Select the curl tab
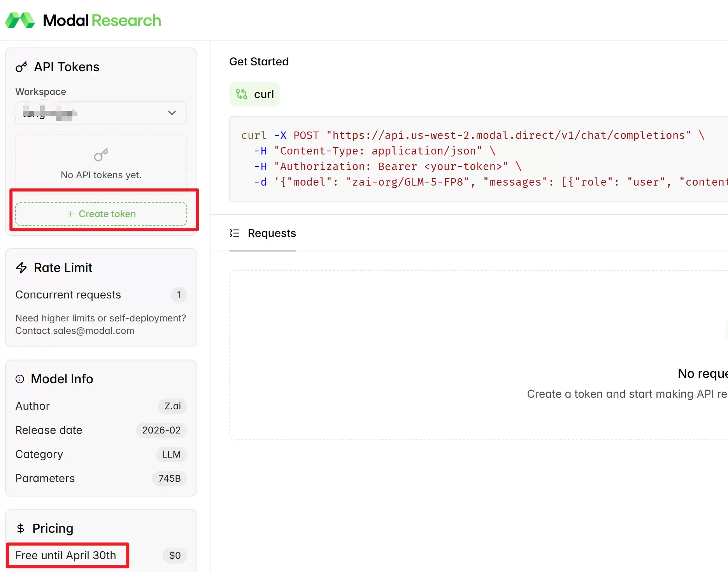This screenshot has height=572, width=728. (x=255, y=94)
